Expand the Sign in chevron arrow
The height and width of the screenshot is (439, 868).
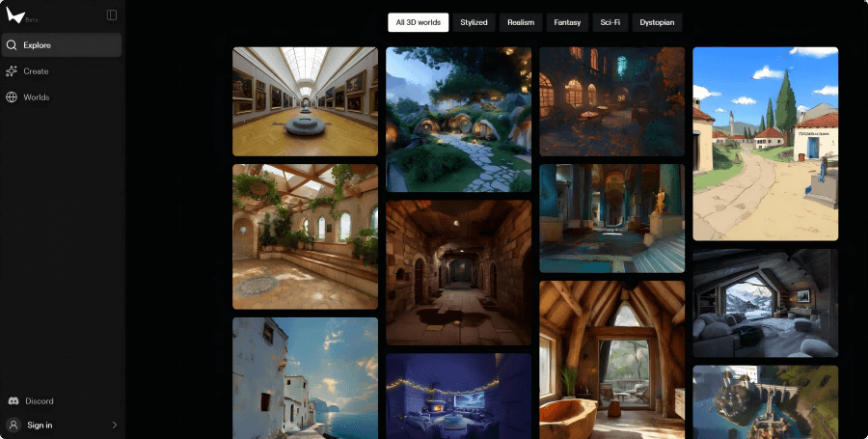114,425
